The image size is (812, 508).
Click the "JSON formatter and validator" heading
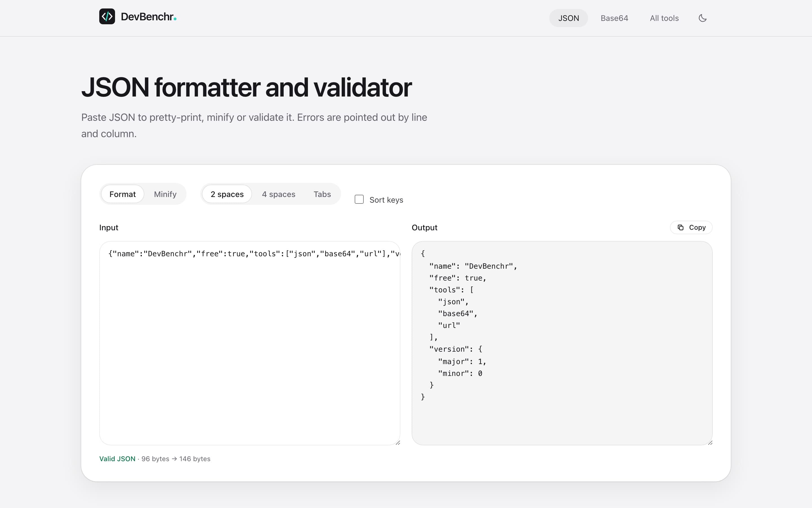pos(246,87)
